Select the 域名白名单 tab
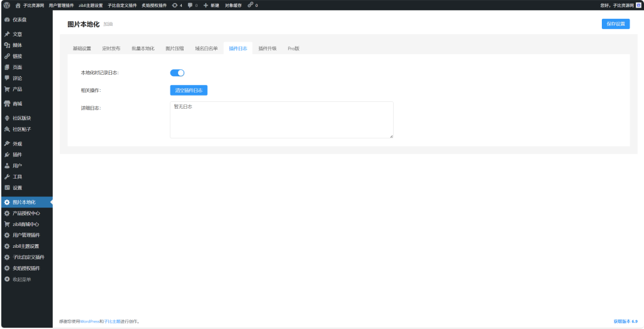The width and height of the screenshot is (644, 329). [x=206, y=48]
